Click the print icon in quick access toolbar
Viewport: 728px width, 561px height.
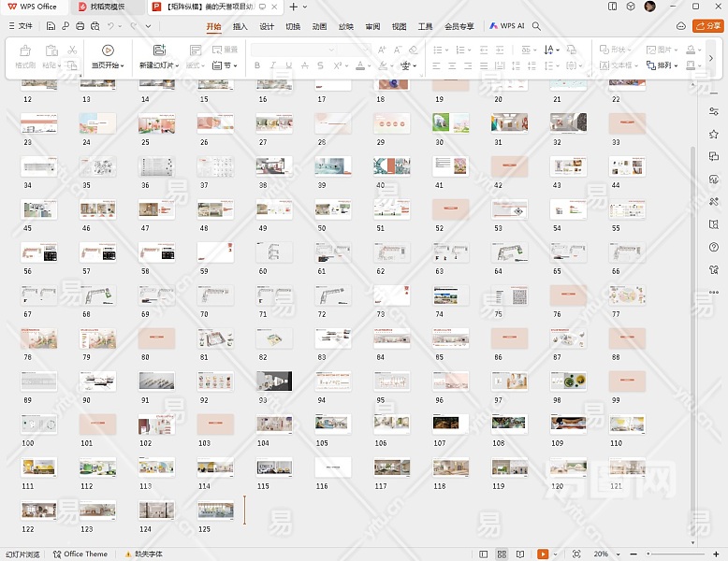click(x=80, y=26)
